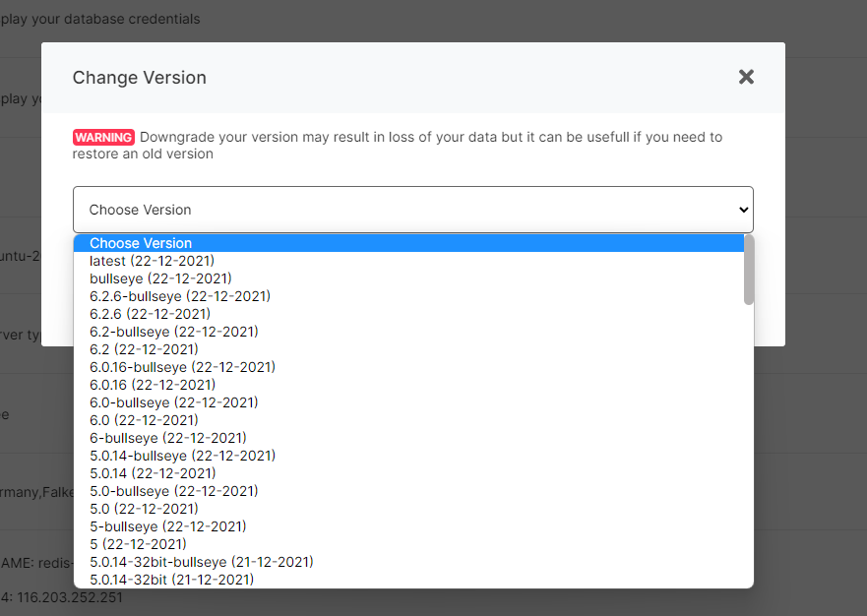Select 5.0.14-bullseye (22-12-2021) version
The image size is (867, 616).
(182, 456)
